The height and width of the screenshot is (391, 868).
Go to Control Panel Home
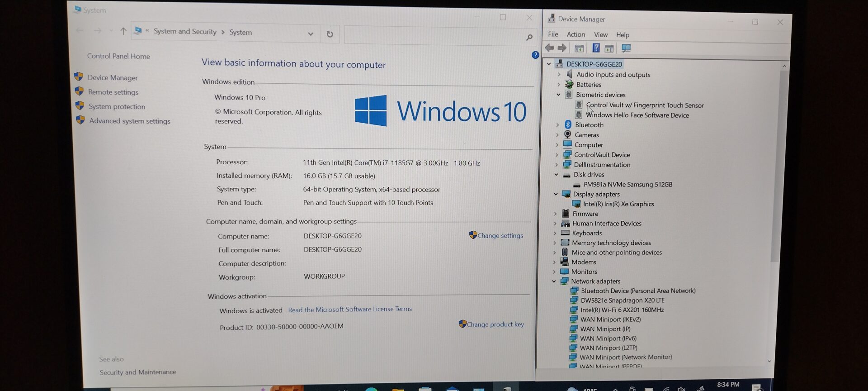(118, 56)
